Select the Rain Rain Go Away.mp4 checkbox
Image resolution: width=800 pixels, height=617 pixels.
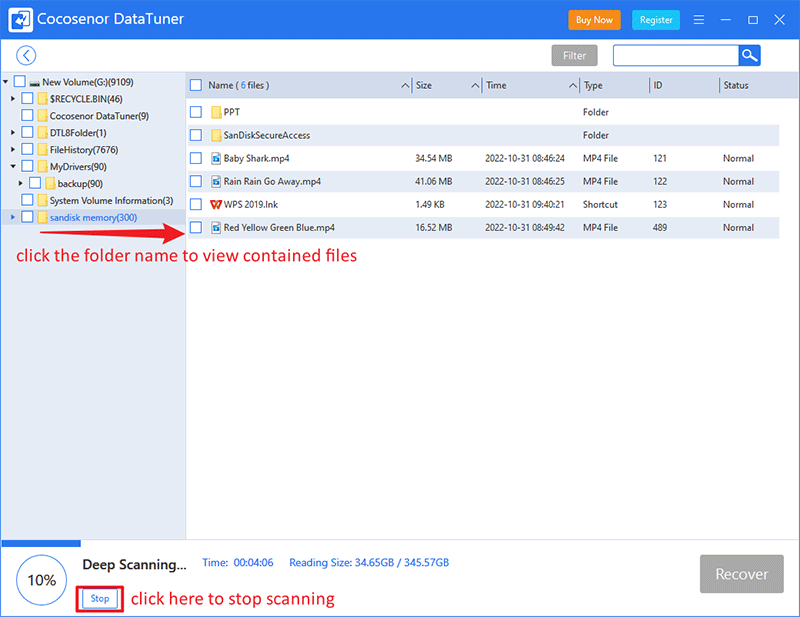coord(196,181)
